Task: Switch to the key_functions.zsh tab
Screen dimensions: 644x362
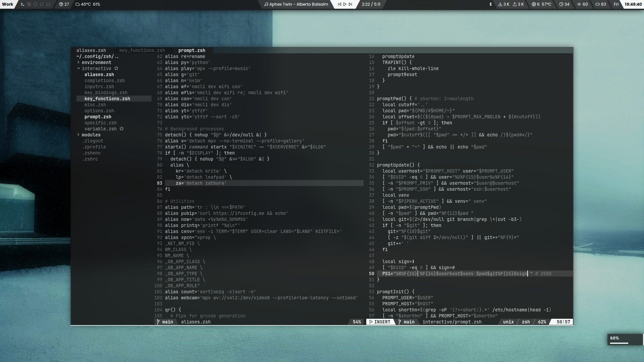Action: click(x=142, y=50)
